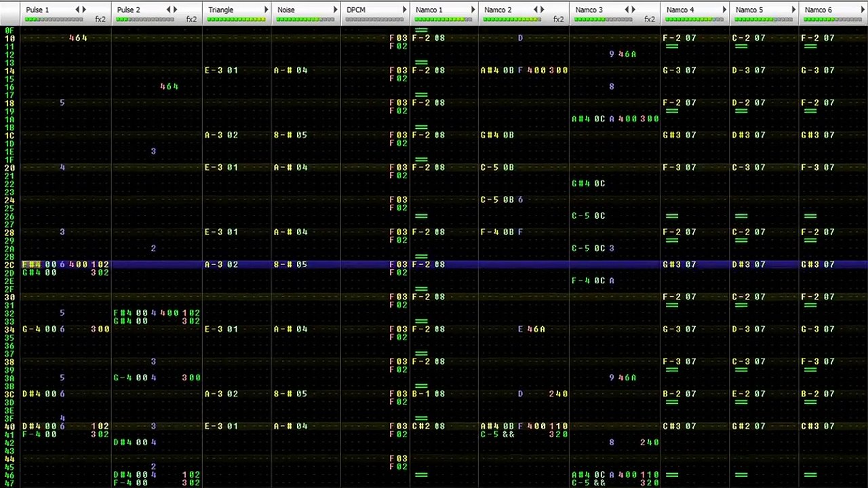Click Namco 5's G#2 07 note on row 40
This screenshot has width=868, height=488.
pos(749,426)
